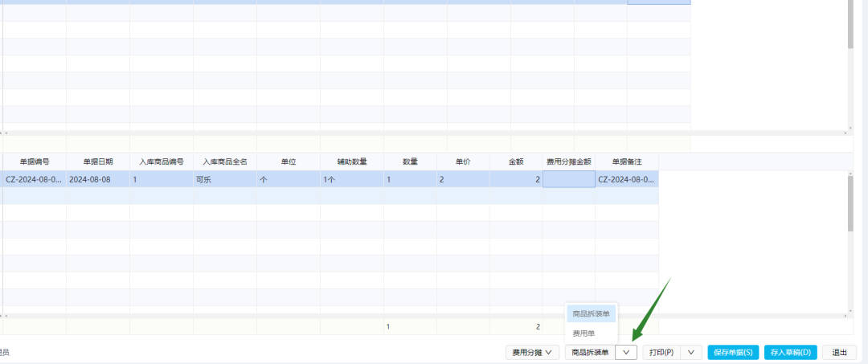
Task: Click the upper table's vertical scrollbar thumb
Action: click(851, 24)
